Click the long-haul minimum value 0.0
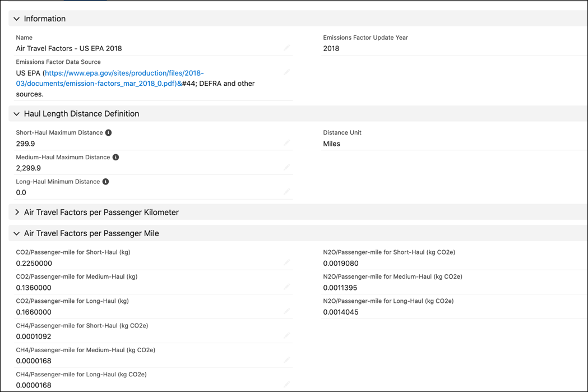 click(x=21, y=192)
